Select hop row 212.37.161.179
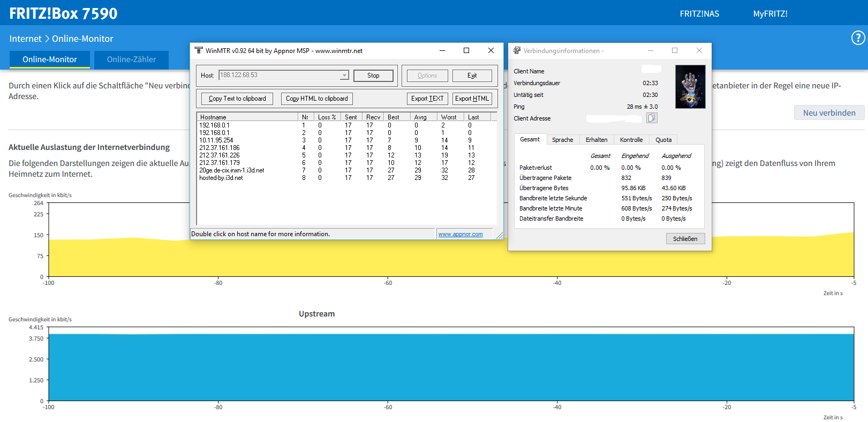 346,163
